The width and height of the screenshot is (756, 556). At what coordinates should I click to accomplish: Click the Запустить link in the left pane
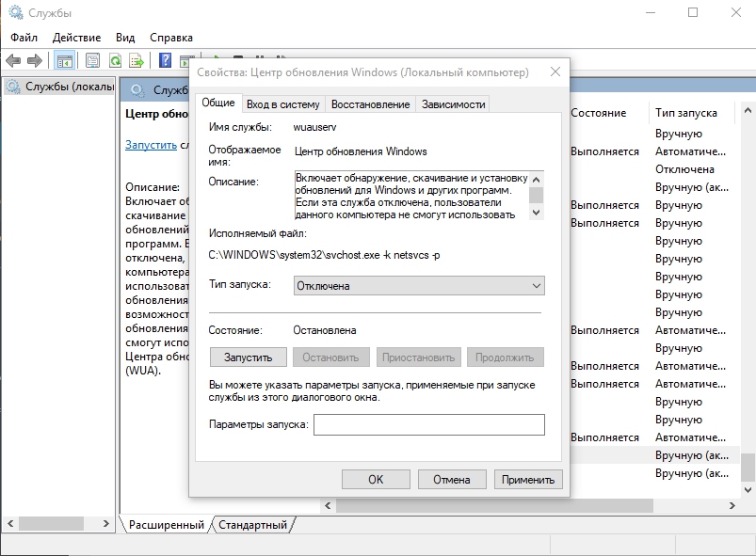(151, 145)
